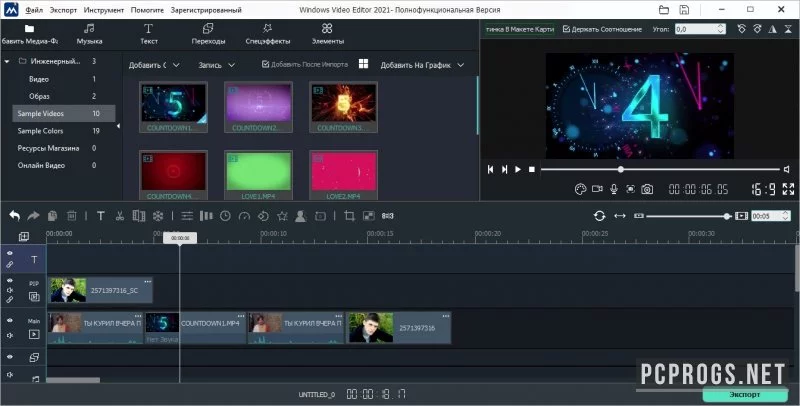Click the delete trash icon in timeline toolbar

point(72,216)
